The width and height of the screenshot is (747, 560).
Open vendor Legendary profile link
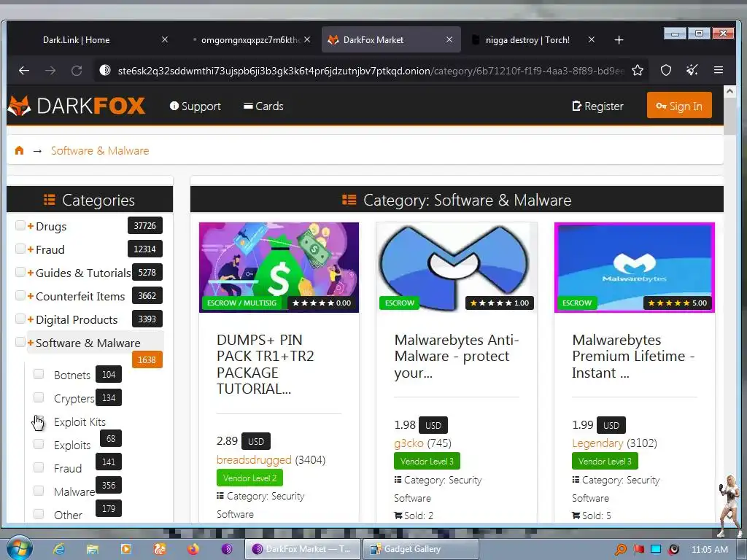[597, 443]
